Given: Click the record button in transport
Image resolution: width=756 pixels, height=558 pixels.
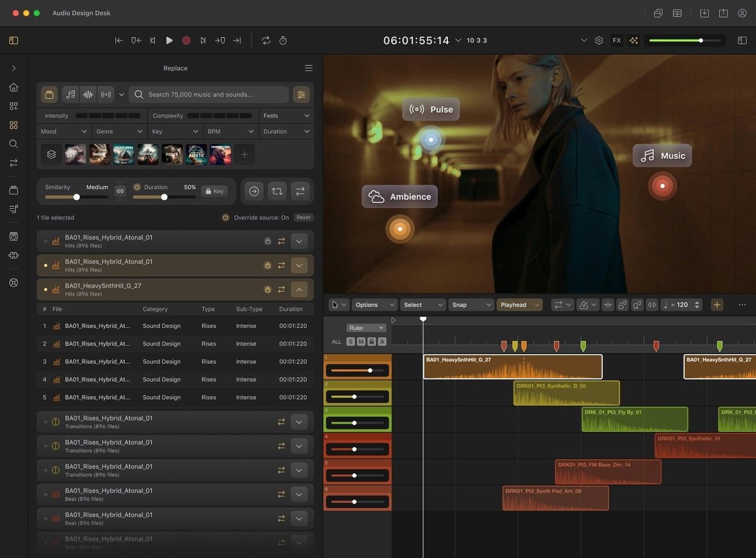Looking at the screenshot, I should (186, 40).
